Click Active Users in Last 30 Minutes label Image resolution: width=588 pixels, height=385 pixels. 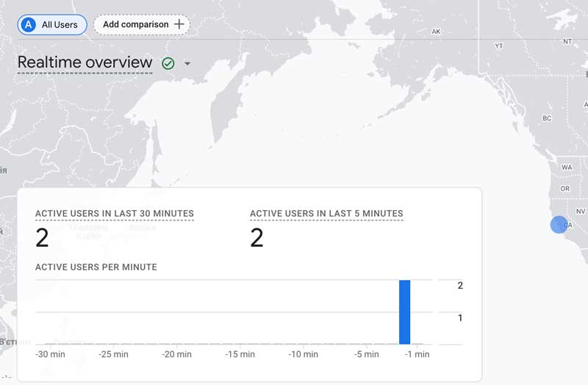pos(115,214)
